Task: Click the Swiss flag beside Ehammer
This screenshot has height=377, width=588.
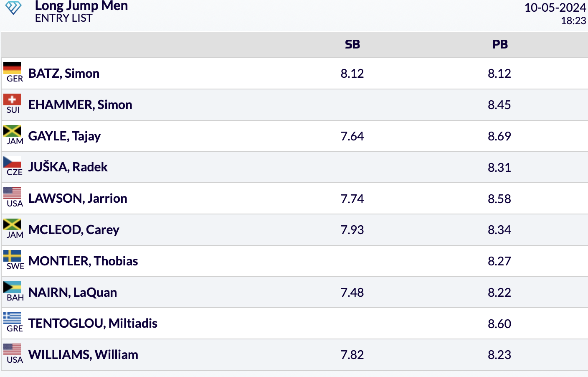Action: point(12,99)
